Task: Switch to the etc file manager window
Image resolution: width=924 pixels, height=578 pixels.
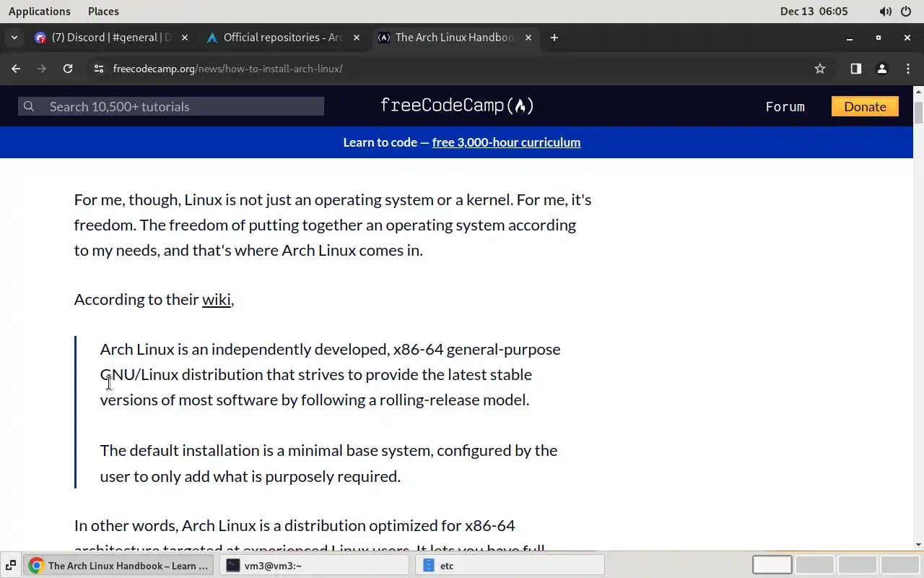Action: [x=509, y=566]
